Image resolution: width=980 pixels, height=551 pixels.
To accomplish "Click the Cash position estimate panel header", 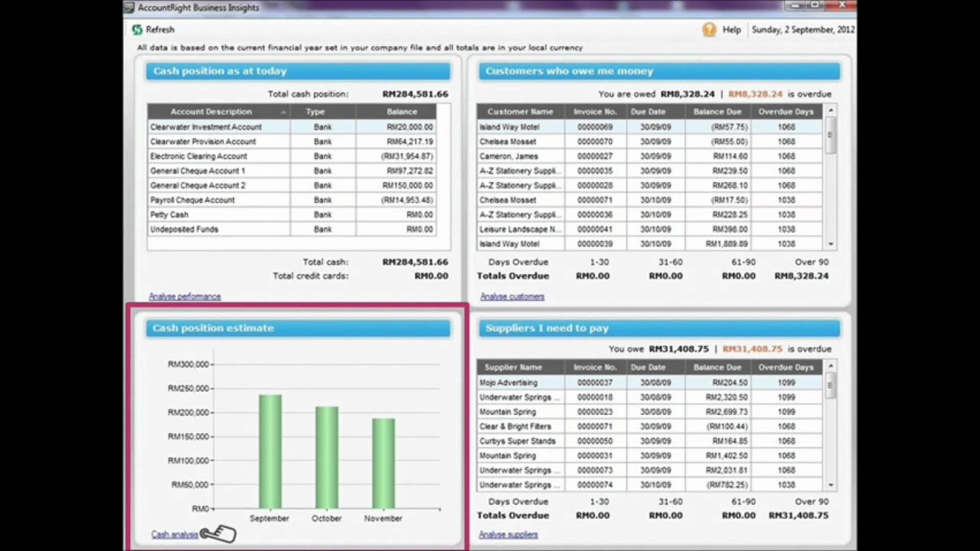I will pyautogui.click(x=299, y=328).
